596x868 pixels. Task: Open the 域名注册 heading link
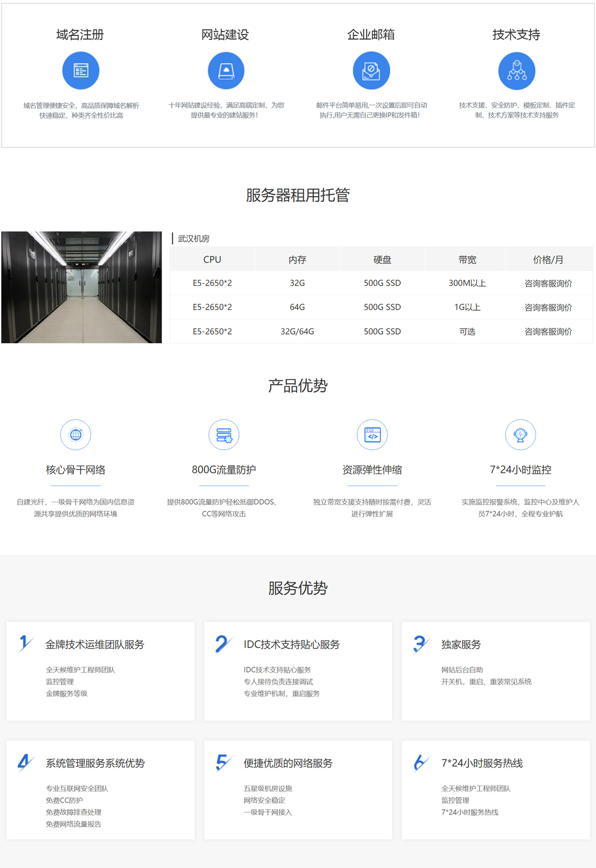coord(80,35)
